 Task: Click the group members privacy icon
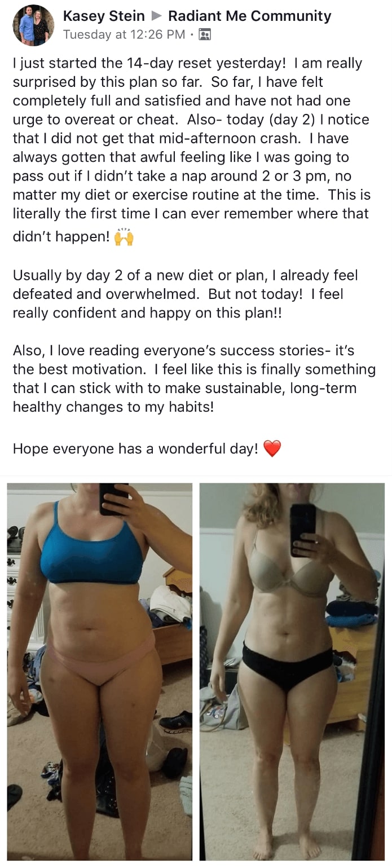(205, 35)
